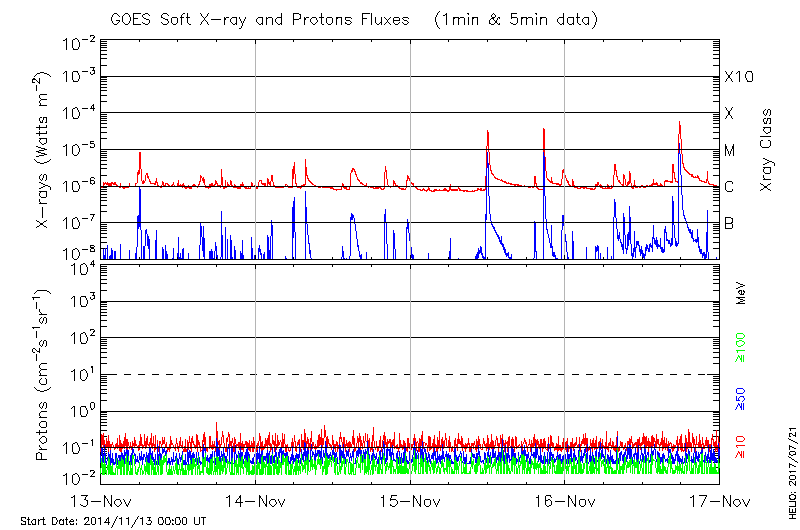
Task: Click the green ≥100 MeV legend label
Action: pos(741,348)
